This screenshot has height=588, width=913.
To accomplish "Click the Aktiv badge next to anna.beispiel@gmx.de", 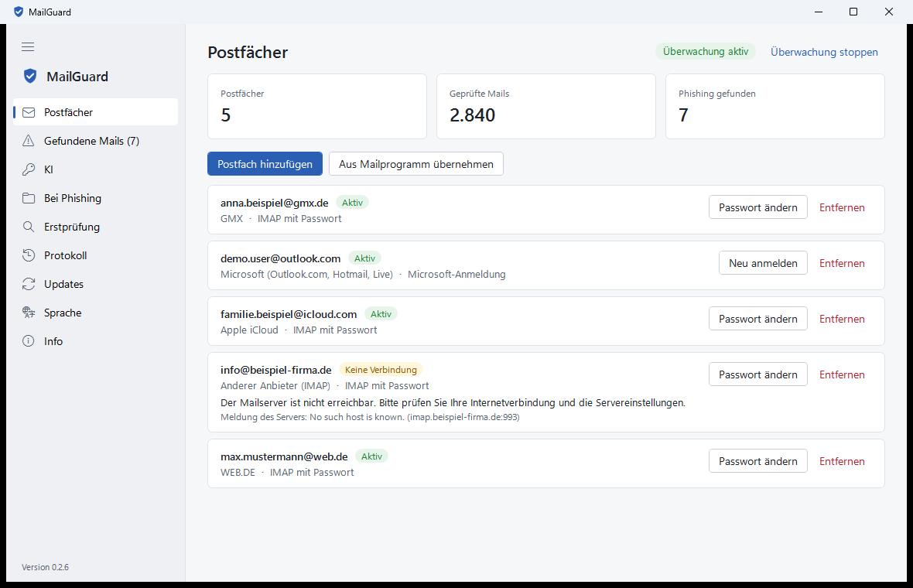I will [x=352, y=203].
